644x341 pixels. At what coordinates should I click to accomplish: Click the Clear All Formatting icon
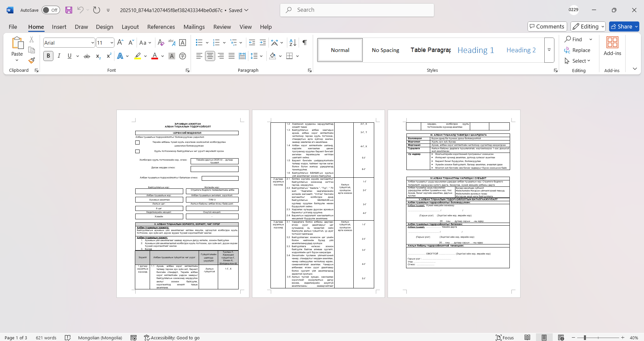[161, 43]
